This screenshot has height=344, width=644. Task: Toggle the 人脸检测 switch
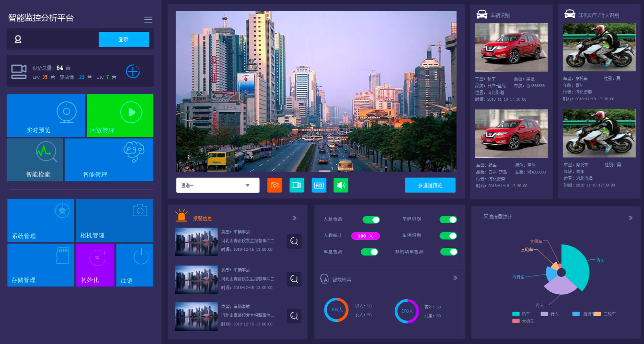click(x=371, y=220)
